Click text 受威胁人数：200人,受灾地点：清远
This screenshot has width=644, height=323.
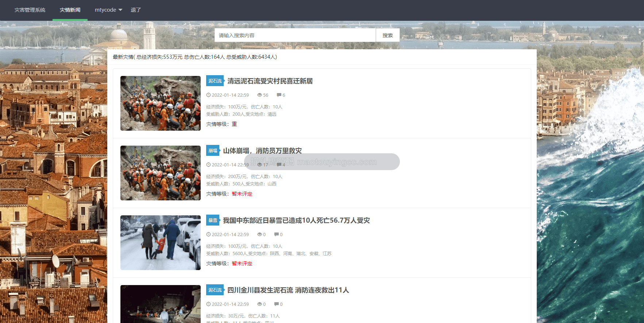241,114
